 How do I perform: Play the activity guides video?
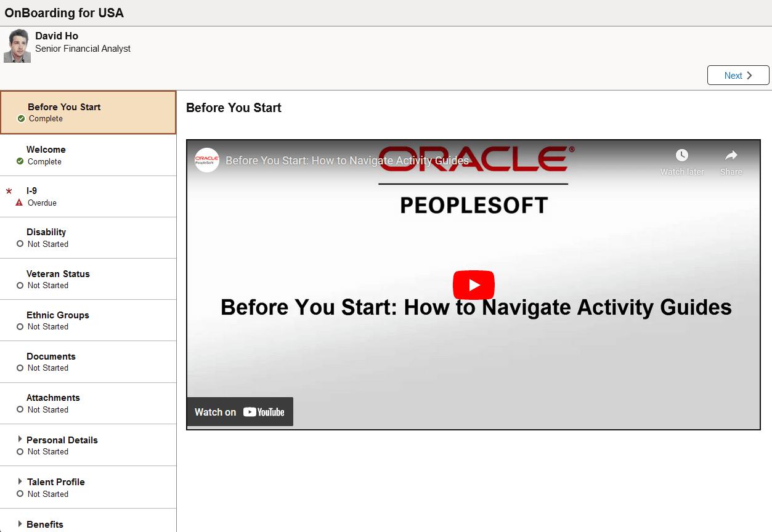(473, 284)
